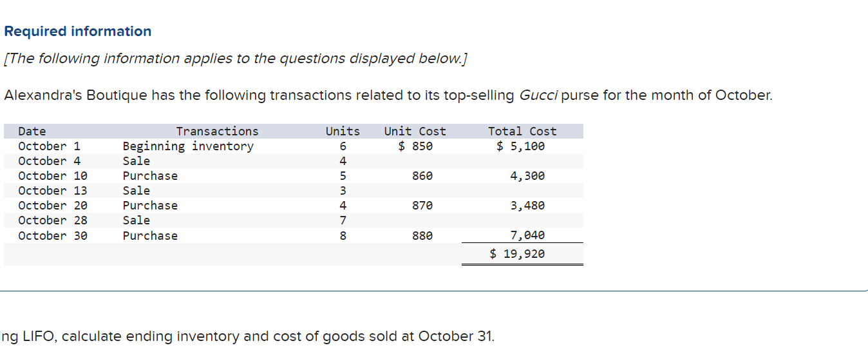Image resolution: width=868 pixels, height=361 pixels.
Task: Click the Units column header
Action: pos(343,132)
